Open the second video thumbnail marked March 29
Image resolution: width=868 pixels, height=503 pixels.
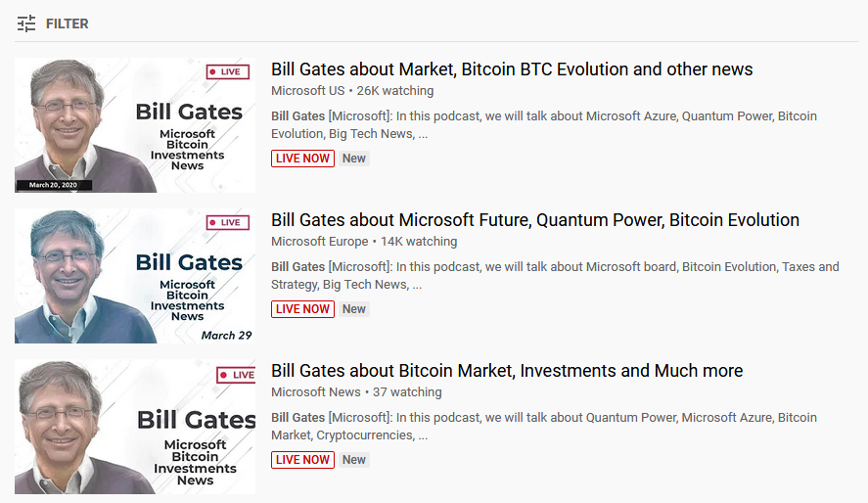pos(135,276)
